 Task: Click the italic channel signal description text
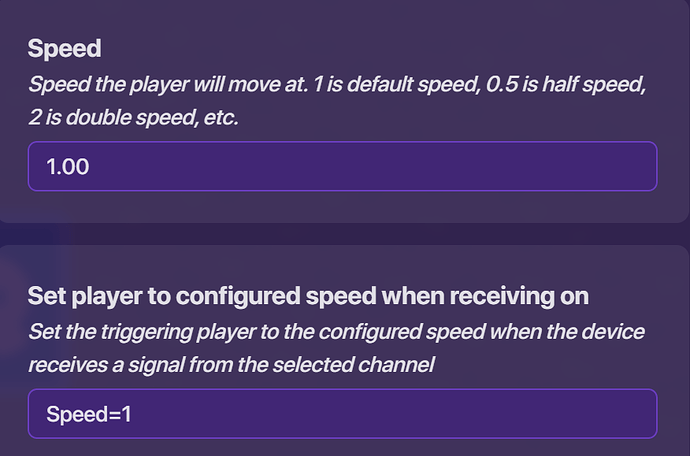tap(336, 348)
